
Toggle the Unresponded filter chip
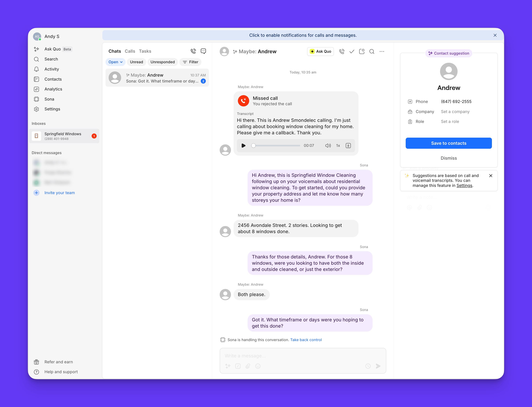[x=163, y=62]
